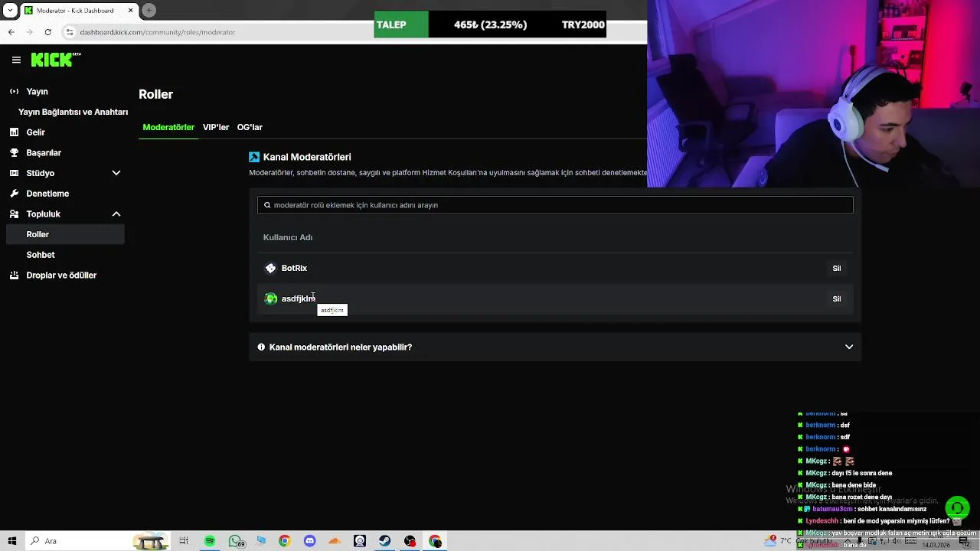This screenshot has height=551, width=980.
Task: Click the browser address bar URL
Action: tap(157, 32)
